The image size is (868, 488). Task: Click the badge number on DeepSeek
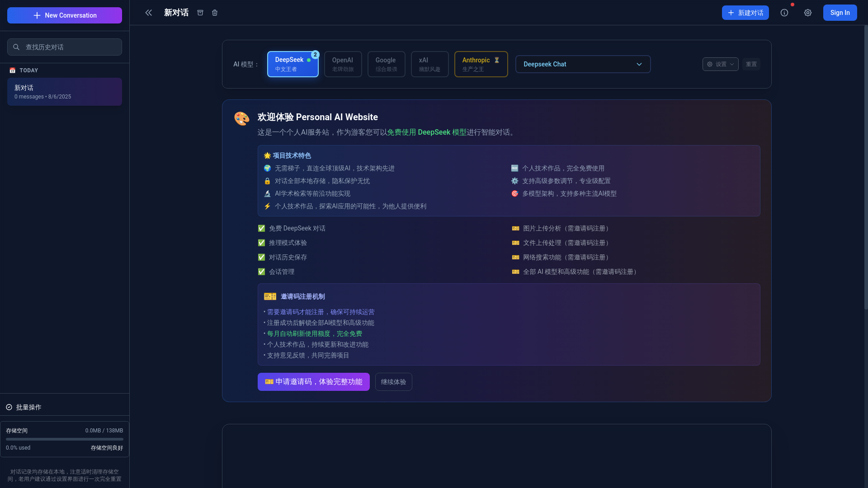point(315,55)
